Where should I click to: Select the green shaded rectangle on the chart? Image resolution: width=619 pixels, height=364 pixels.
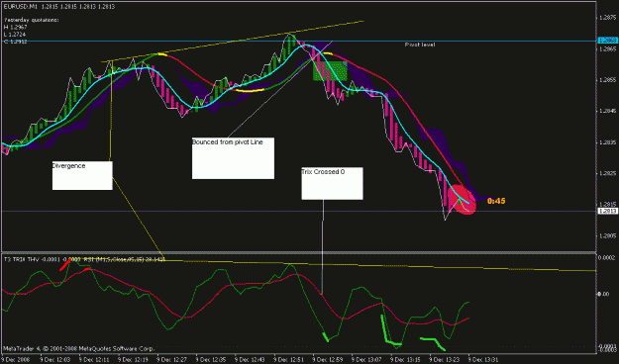point(330,71)
